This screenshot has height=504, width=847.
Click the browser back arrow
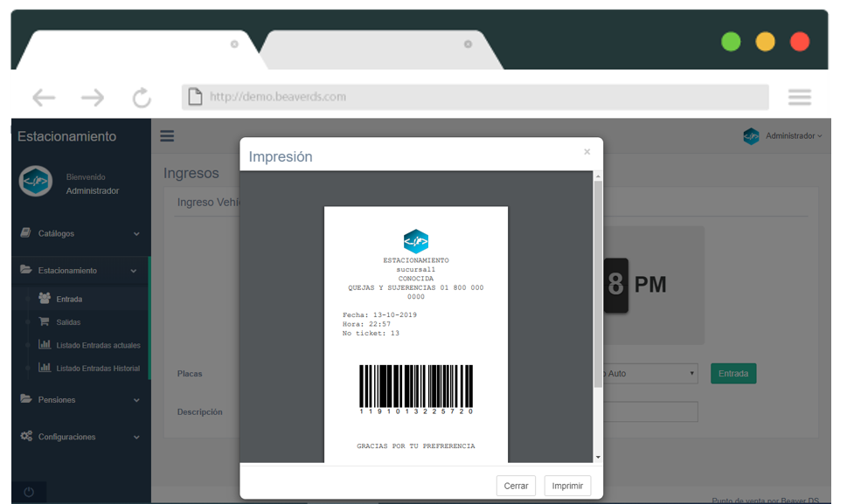[x=44, y=98]
